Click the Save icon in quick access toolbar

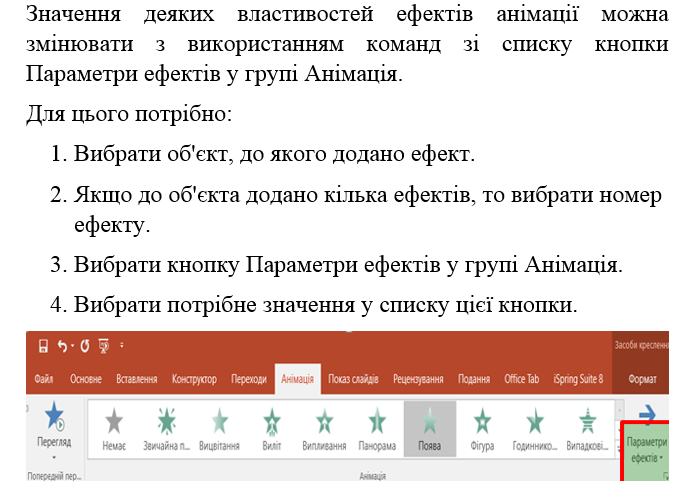pyautogui.click(x=43, y=346)
